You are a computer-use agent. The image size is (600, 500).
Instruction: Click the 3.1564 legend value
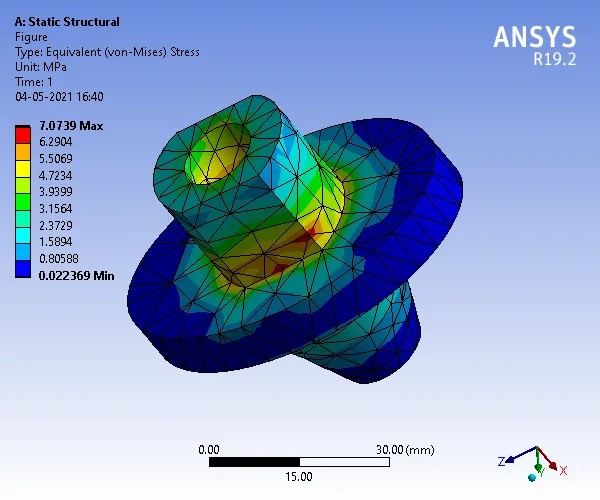[x=55, y=208]
